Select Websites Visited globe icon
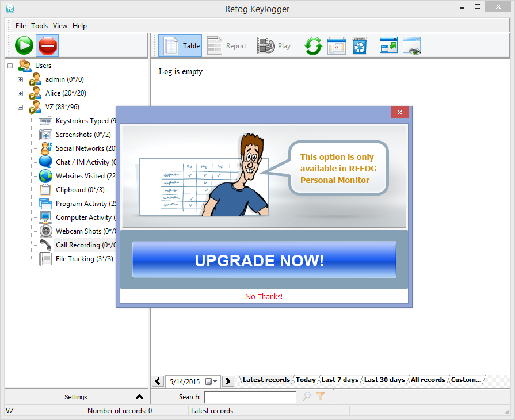 [x=45, y=176]
